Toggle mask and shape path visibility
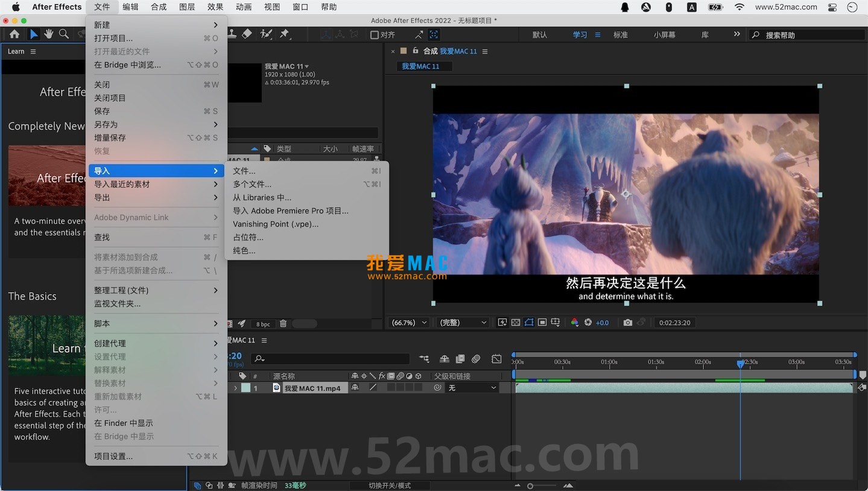Viewport: 868px width, 491px height. click(529, 323)
